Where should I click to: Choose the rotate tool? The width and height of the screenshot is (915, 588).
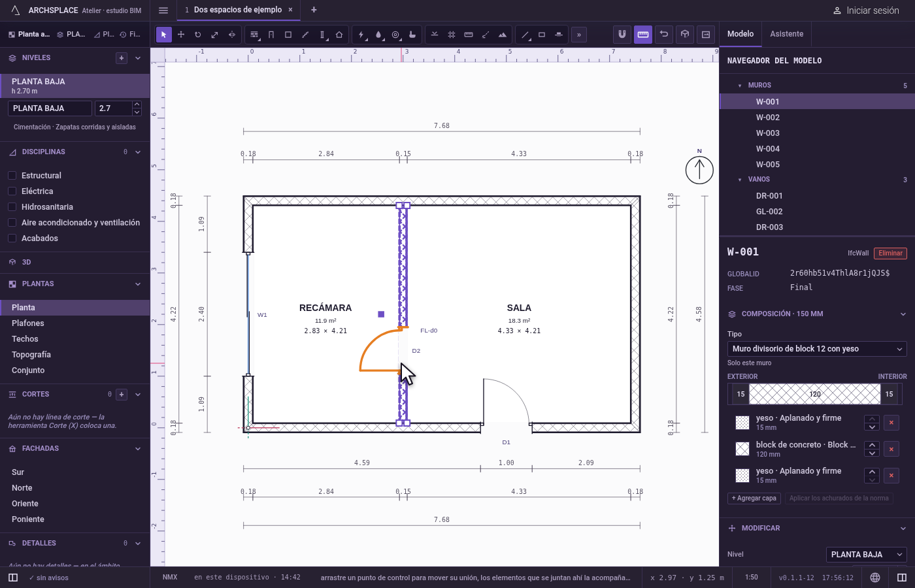[198, 35]
